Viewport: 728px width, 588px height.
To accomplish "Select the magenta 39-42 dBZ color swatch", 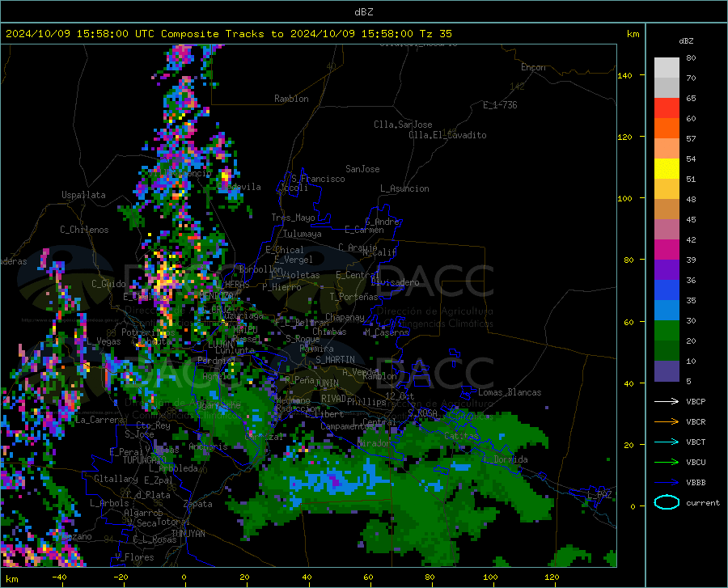I will pyautogui.click(x=667, y=250).
